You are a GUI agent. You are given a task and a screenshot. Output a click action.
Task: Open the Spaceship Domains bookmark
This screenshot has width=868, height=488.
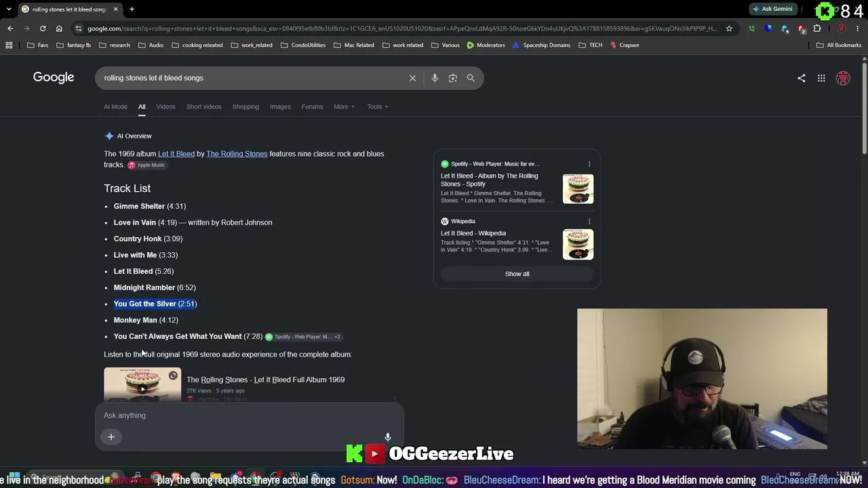(541, 45)
